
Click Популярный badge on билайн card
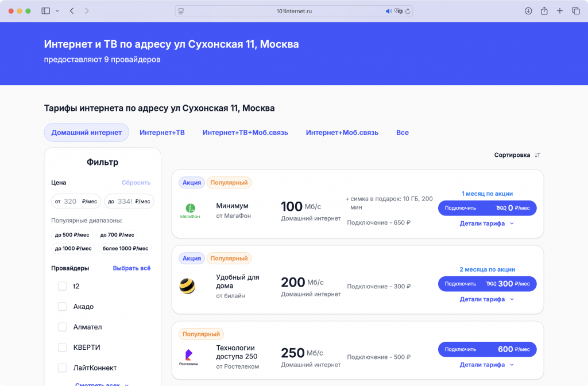(229, 258)
